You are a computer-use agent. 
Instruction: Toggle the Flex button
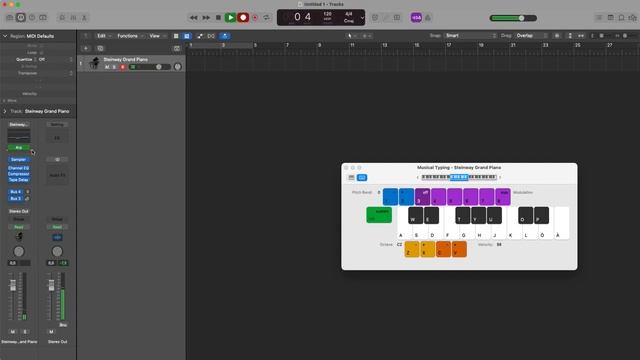pyautogui.click(x=211, y=36)
